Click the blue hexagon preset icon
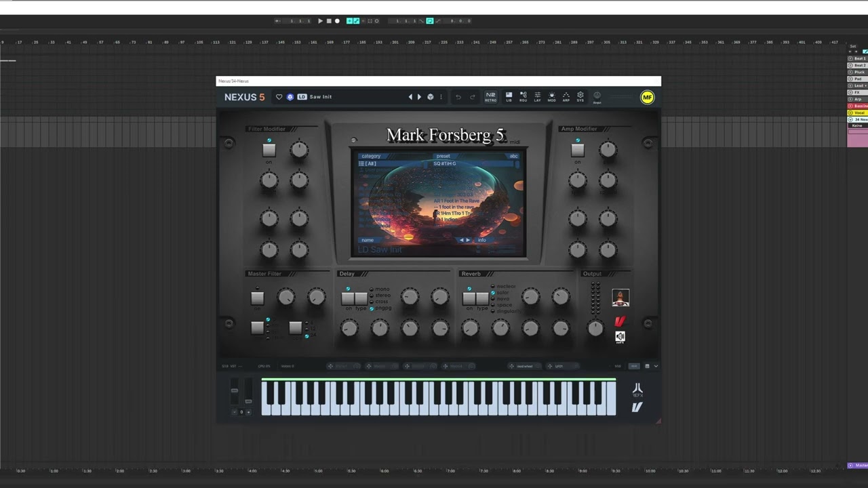Screen dimensions: 868x488 [x=290, y=97]
